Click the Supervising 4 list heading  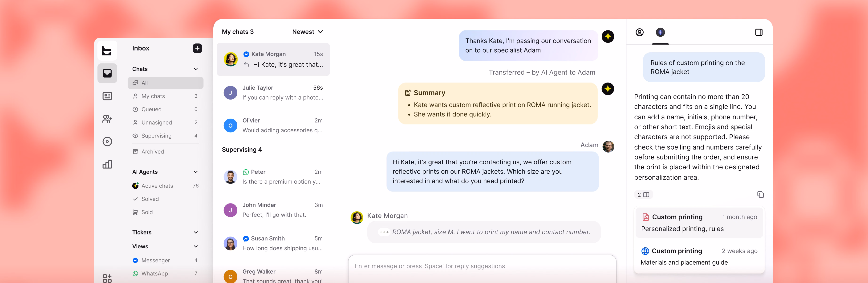click(x=242, y=150)
